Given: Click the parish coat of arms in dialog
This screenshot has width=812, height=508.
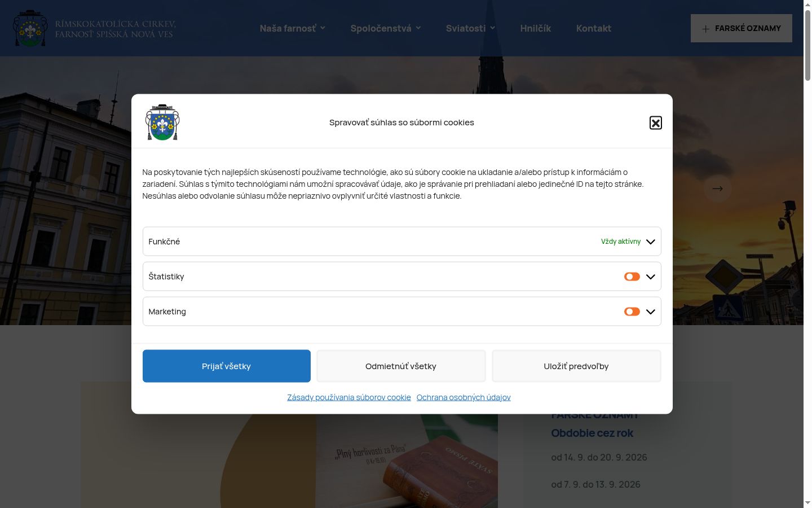Looking at the screenshot, I should point(162,122).
